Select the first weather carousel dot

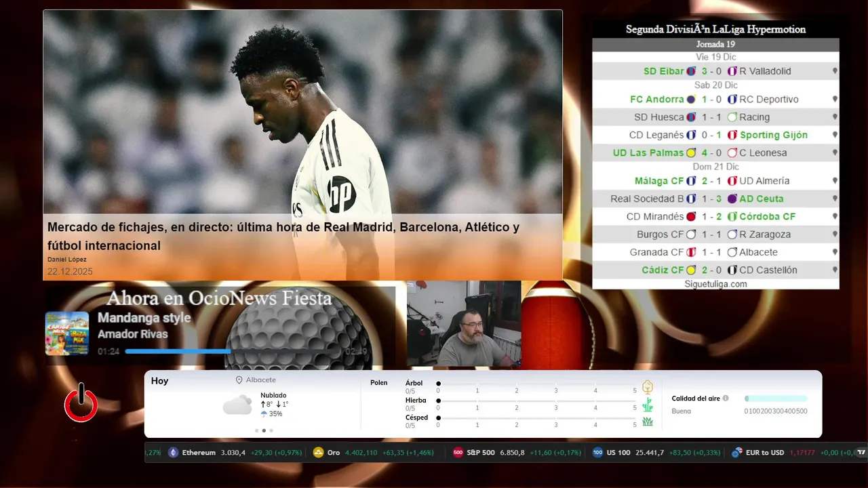point(257,430)
